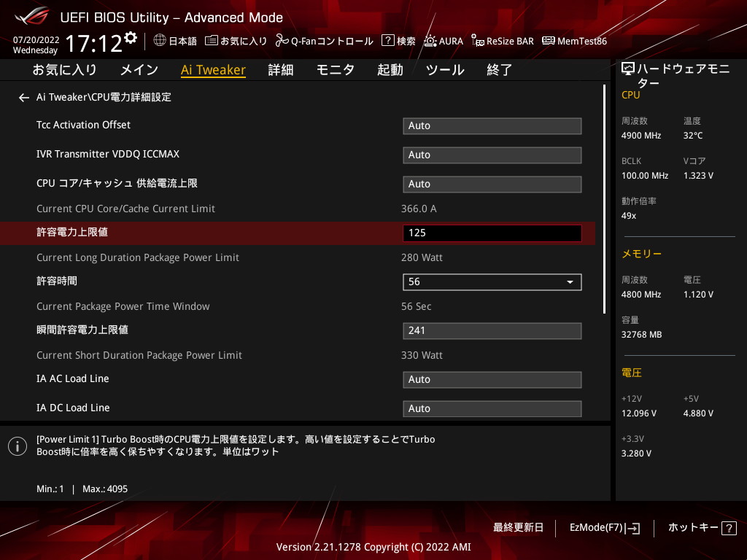Viewport: 747px width, 560px height.
Task: Launch MemTest86 memory icon
Action: click(x=549, y=41)
